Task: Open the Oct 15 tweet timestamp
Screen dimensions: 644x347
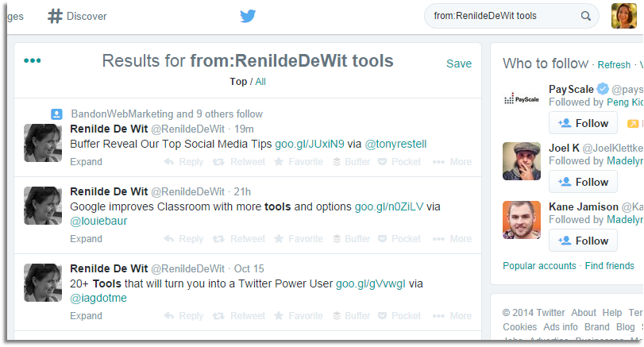Action: [x=249, y=268]
